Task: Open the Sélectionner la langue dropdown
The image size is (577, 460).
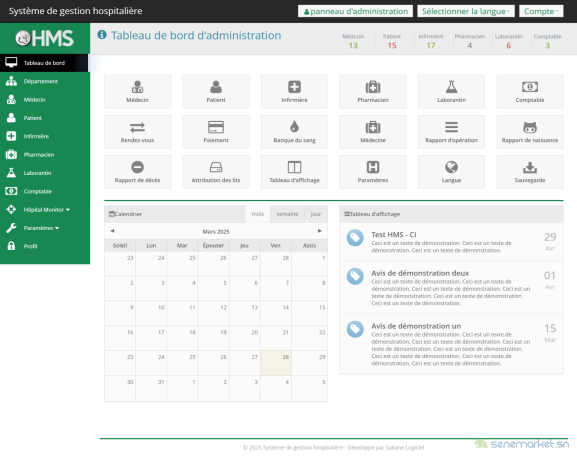Action: point(466,11)
